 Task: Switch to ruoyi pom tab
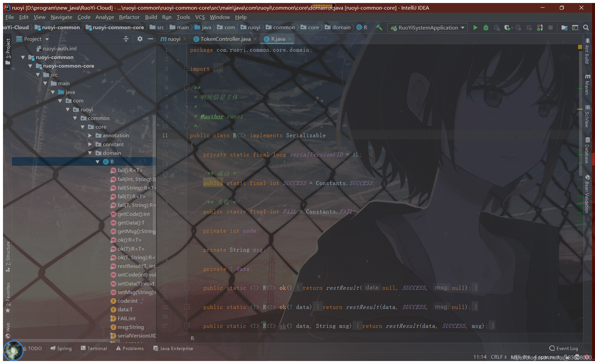(x=174, y=39)
